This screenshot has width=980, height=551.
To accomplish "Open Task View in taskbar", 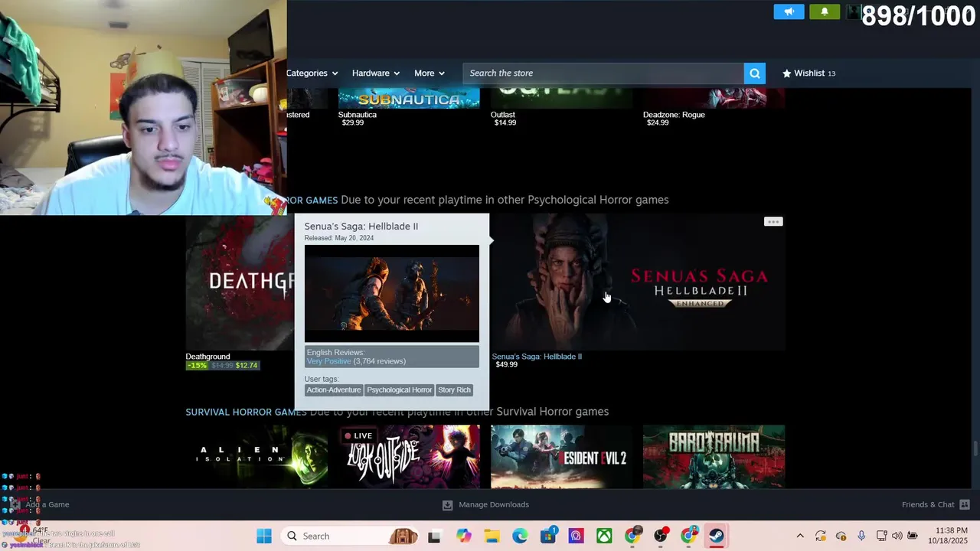I will (434, 536).
